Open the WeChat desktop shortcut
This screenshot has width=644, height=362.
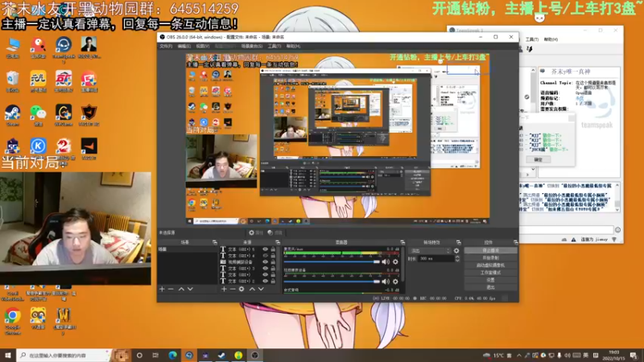(38, 115)
